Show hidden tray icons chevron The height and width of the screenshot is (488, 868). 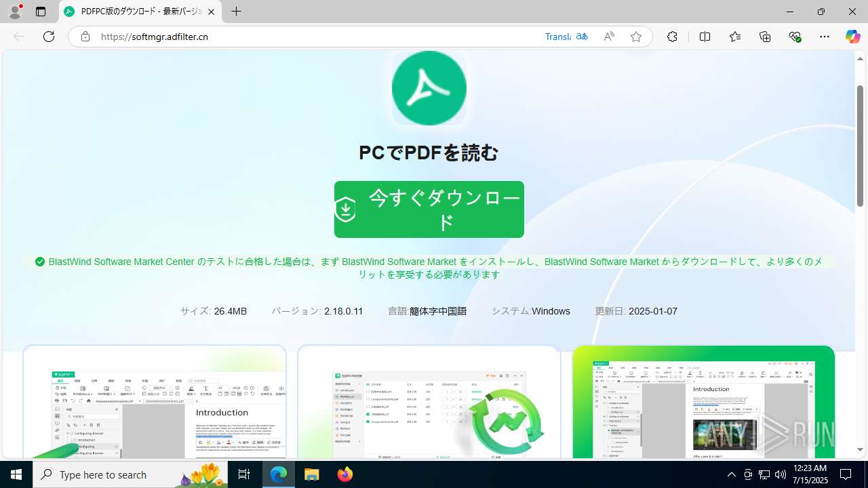(x=731, y=474)
